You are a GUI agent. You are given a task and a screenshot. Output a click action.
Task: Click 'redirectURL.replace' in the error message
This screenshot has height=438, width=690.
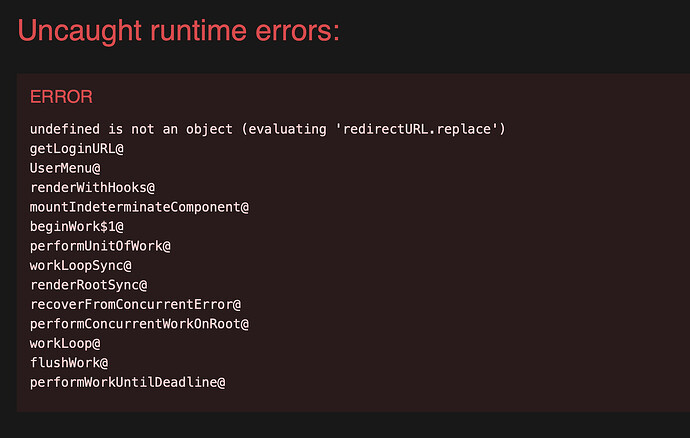pos(417,129)
